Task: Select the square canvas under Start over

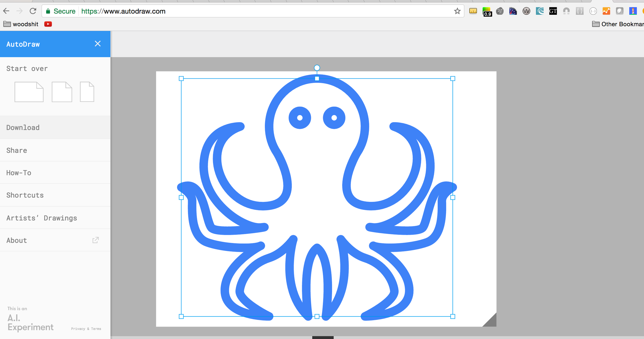Action: click(x=62, y=92)
